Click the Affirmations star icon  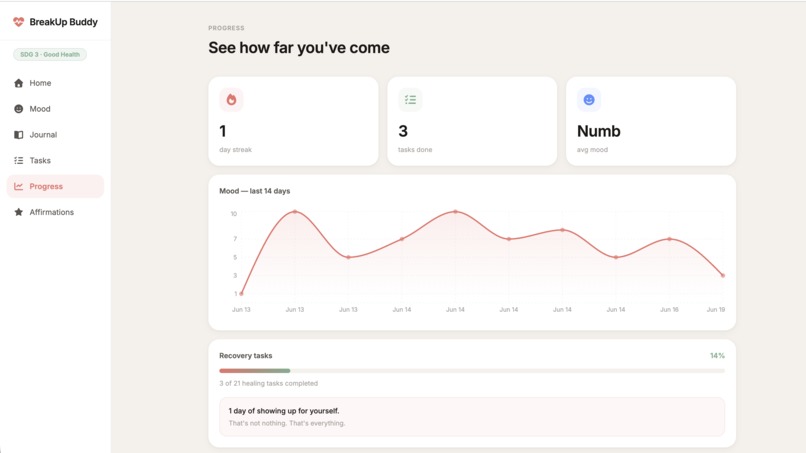point(19,212)
